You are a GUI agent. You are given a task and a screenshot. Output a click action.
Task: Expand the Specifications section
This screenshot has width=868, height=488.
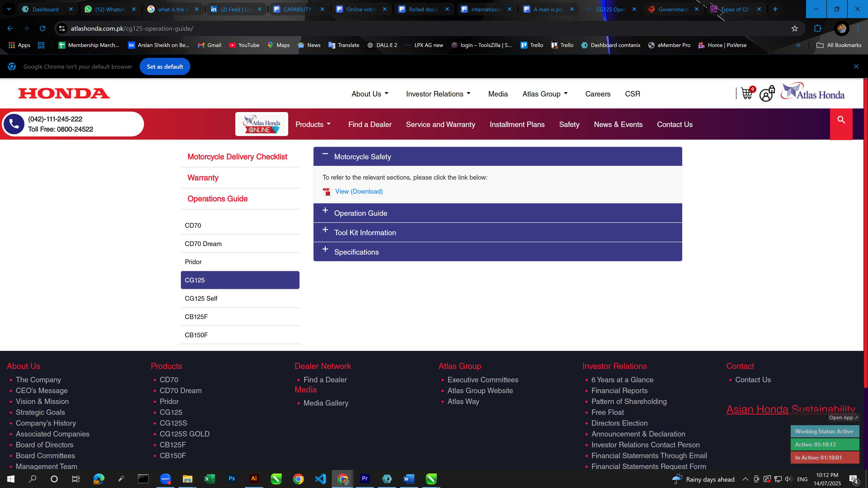click(x=497, y=252)
